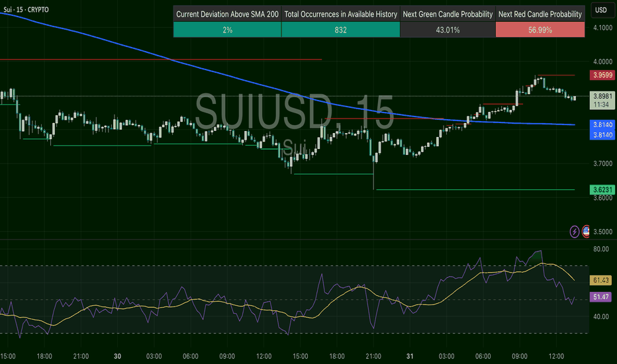The image size is (617, 364).
Task: Open the USD currency selector
Action: (x=601, y=10)
